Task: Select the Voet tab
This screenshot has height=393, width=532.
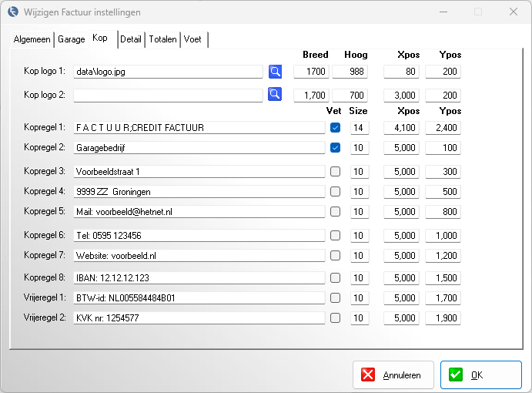Action: coord(192,39)
